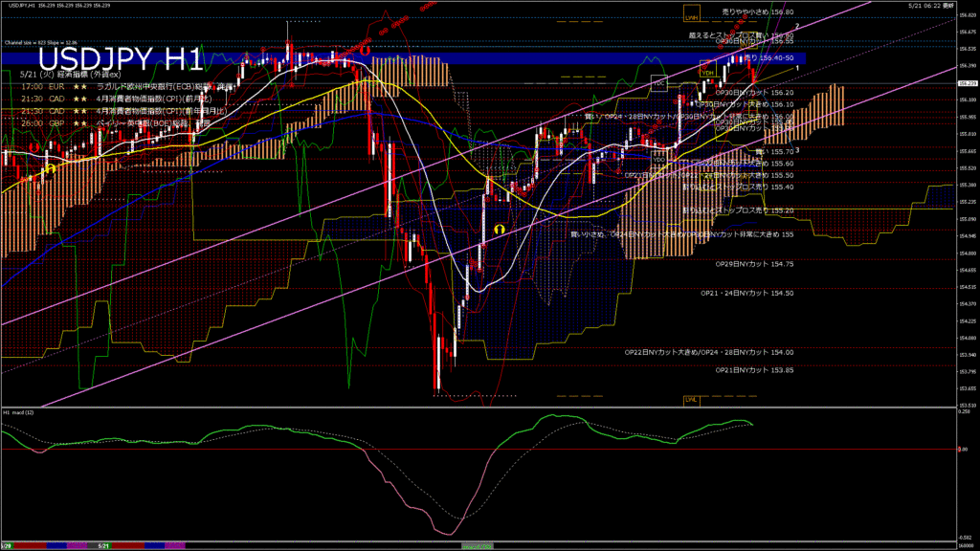
Task: Click the channel line marker numbered 2
Action: point(798,26)
